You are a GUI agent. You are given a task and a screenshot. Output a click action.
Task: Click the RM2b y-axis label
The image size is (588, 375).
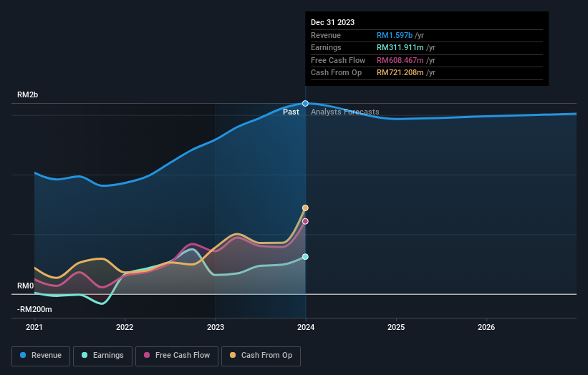coord(27,94)
